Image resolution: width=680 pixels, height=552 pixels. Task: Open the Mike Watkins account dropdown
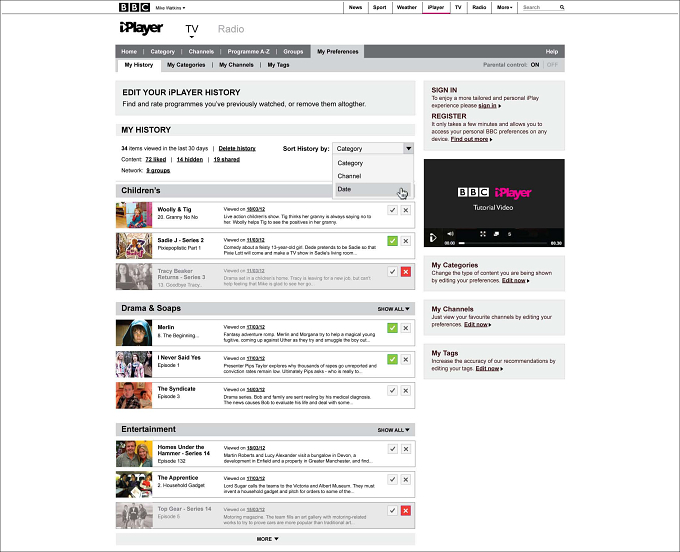point(170,8)
